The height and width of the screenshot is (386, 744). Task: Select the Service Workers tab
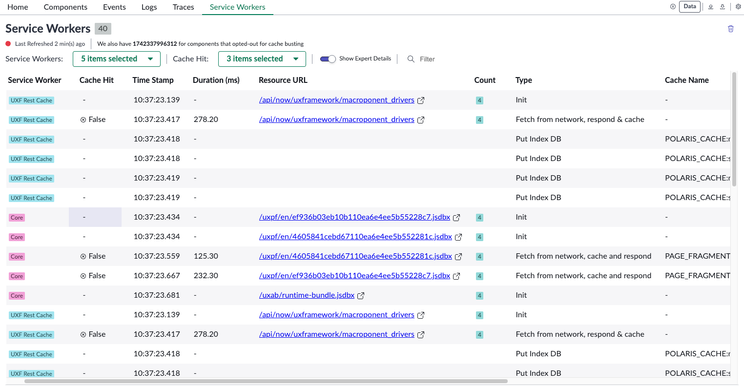pos(237,7)
